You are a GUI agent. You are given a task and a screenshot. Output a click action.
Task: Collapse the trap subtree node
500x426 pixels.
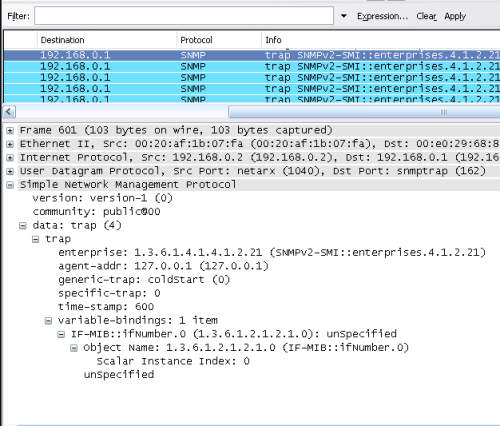coord(35,239)
